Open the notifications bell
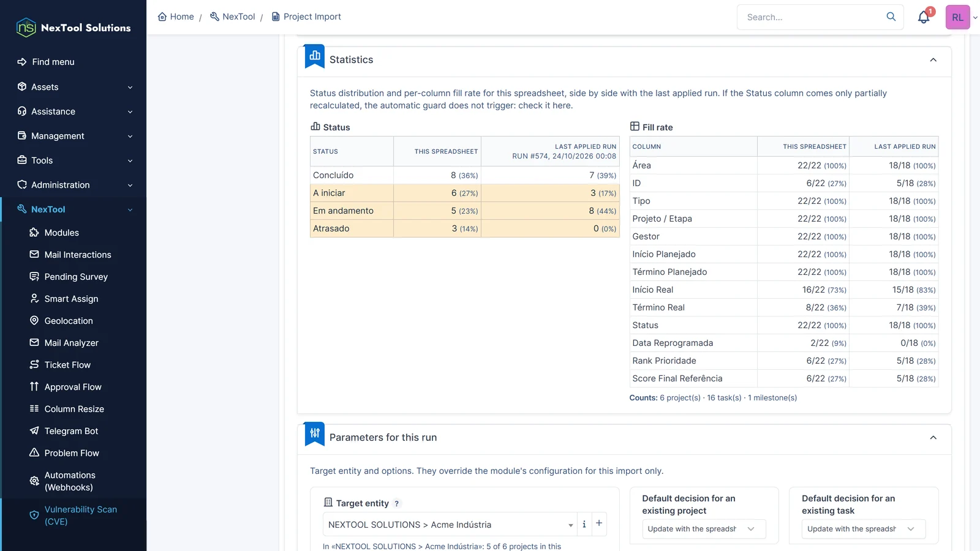Screen dimensions: 980x551 [x=924, y=17]
